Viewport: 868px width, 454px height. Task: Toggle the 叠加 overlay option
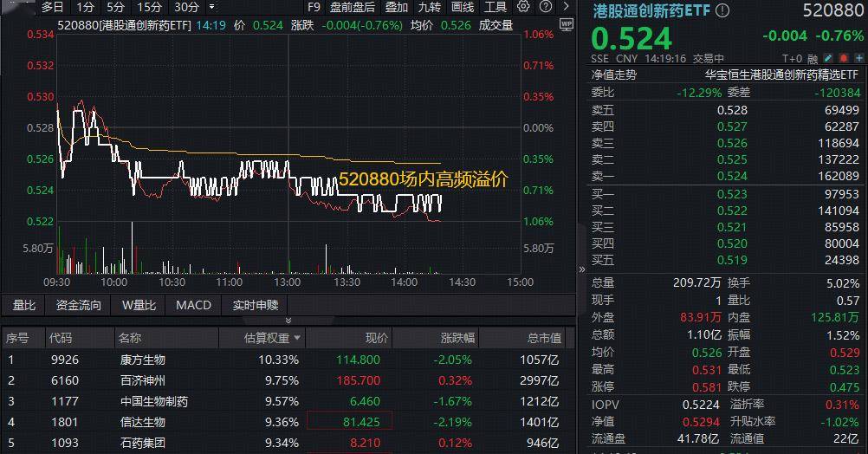pyautogui.click(x=396, y=7)
